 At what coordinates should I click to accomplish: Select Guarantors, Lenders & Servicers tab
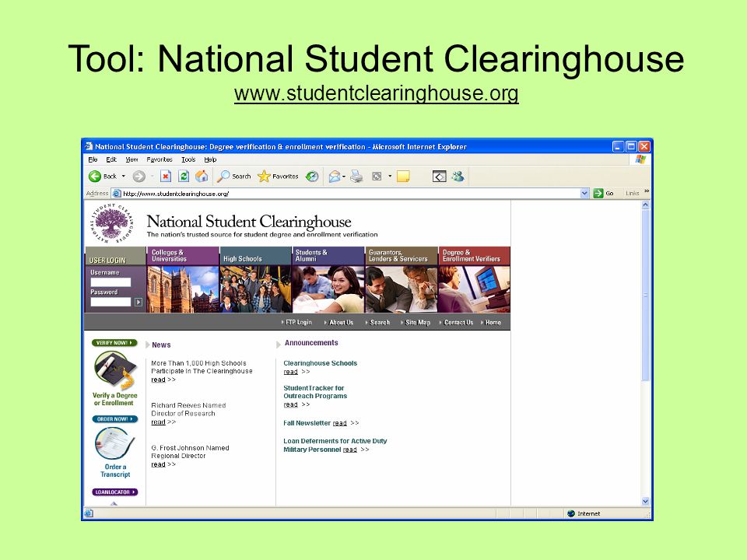[x=402, y=256]
